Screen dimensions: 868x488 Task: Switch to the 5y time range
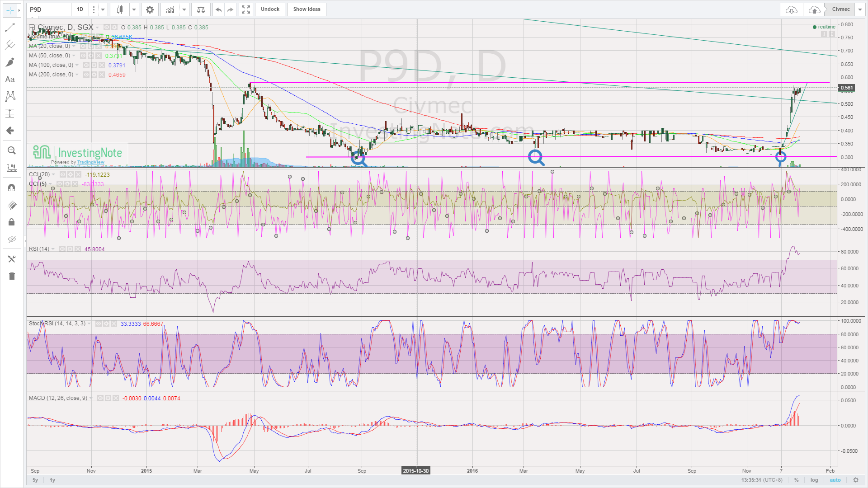click(35, 480)
